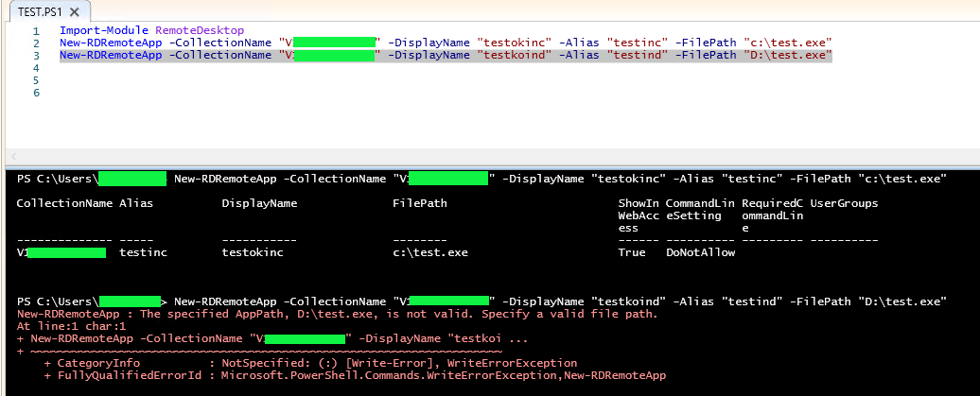Click the Alias column header in console output
Screen dimensions: 980x396
coord(135,203)
